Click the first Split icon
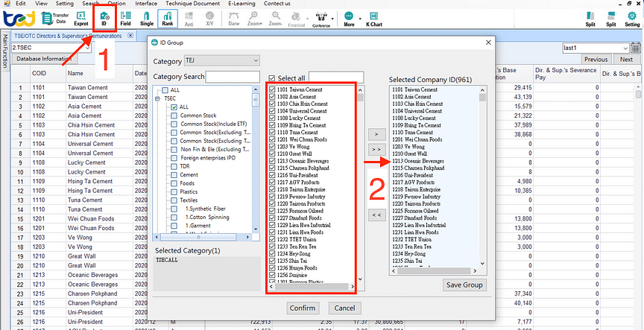Image resolution: width=644 pixels, height=330 pixels. pyautogui.click(x=590, y=19)
